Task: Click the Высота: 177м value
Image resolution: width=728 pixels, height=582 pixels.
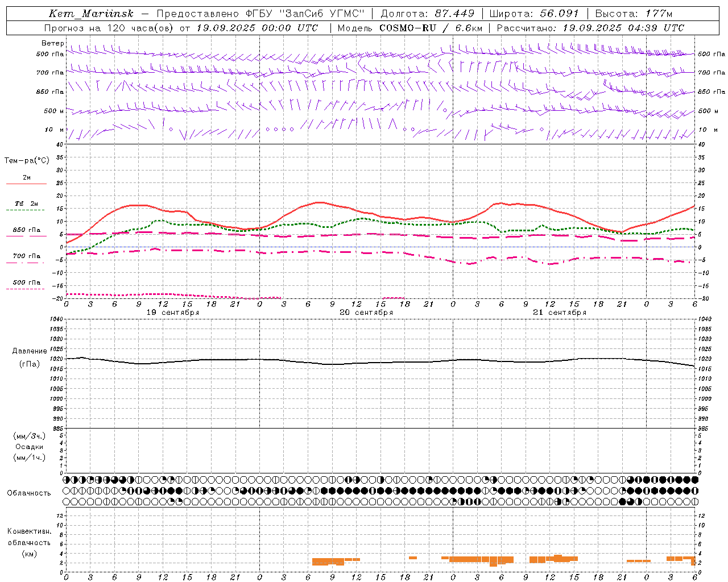Action: 634,14
